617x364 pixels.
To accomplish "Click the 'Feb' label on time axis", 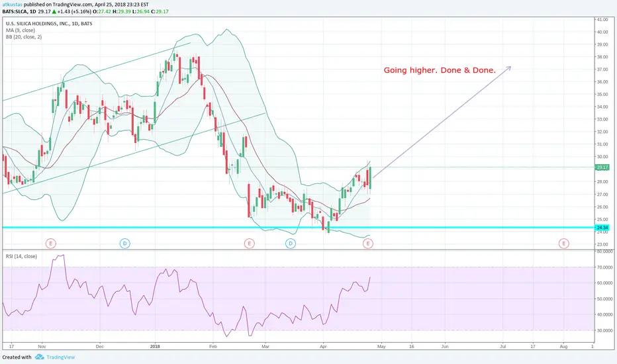I will click(x=213, y=347).
